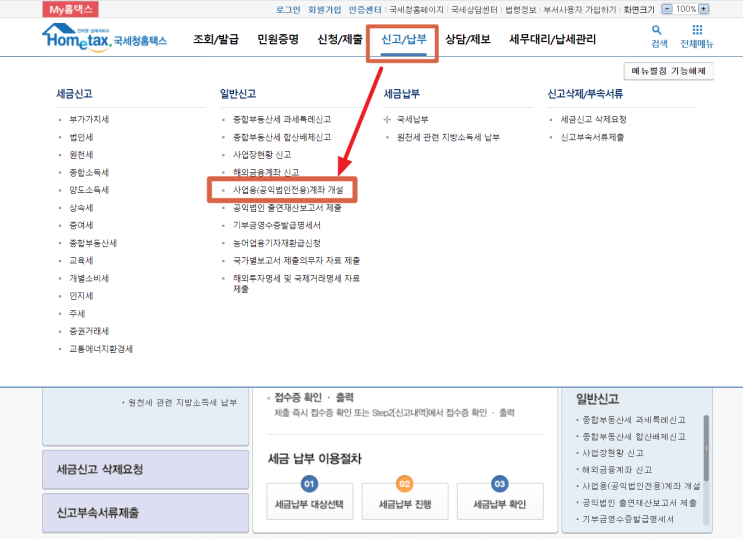Open 종합부동산세 과세특례신고 in dropdown menu

pyautogui.click(x=282, y=119)
